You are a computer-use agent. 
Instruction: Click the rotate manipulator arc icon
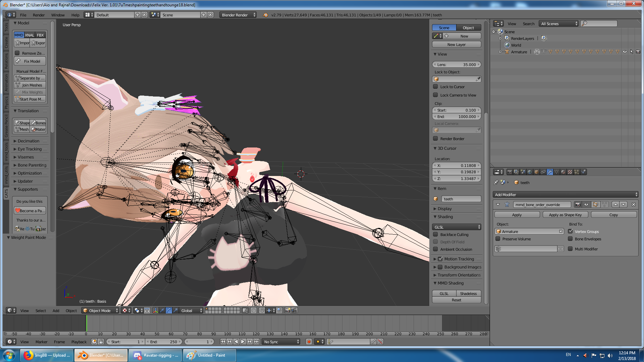click(169, 310)
